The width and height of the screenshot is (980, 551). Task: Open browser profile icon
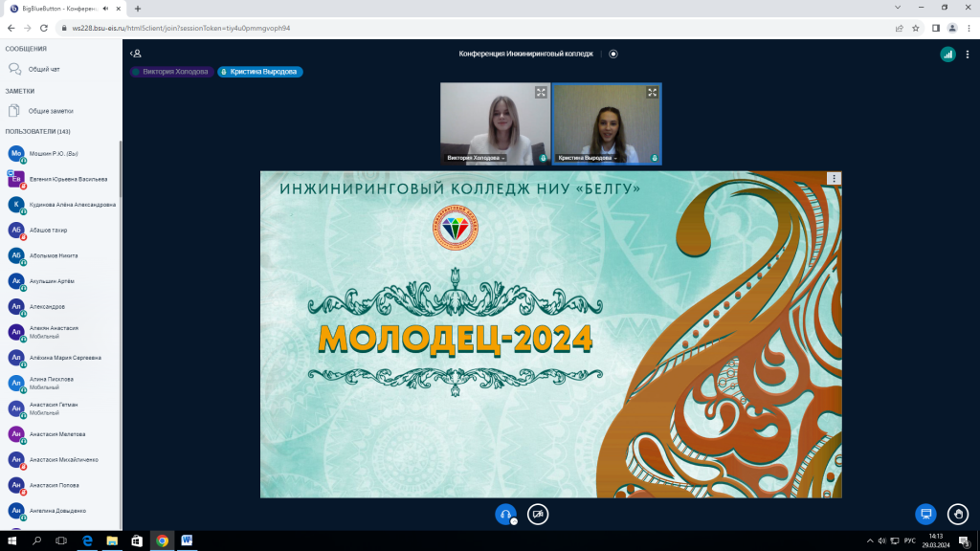pos(952,28)
